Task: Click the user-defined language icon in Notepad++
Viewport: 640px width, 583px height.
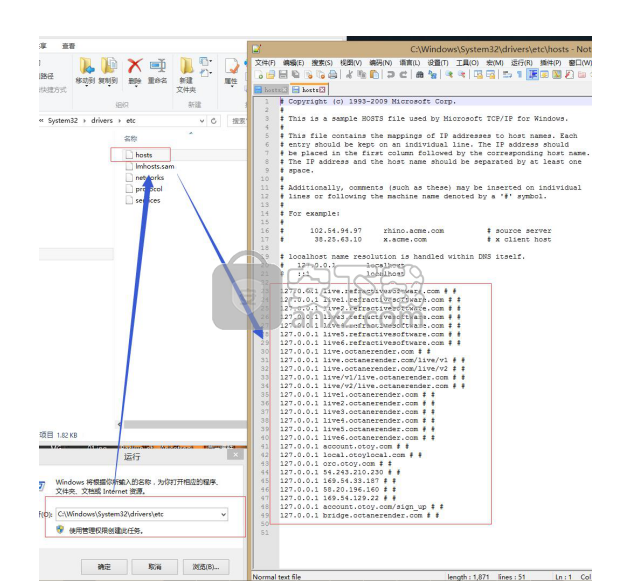Action: [x=544, y=74]
